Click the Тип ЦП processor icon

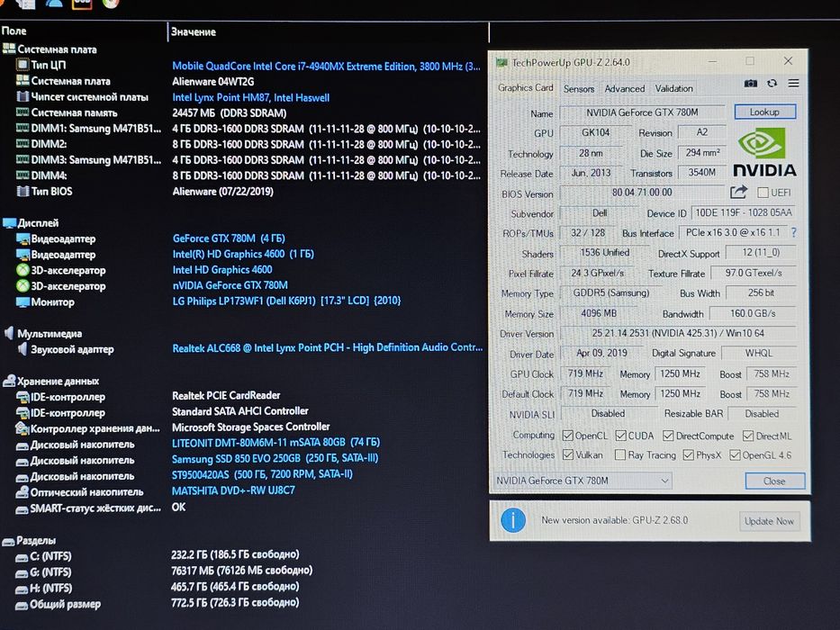tap(23, 65)
